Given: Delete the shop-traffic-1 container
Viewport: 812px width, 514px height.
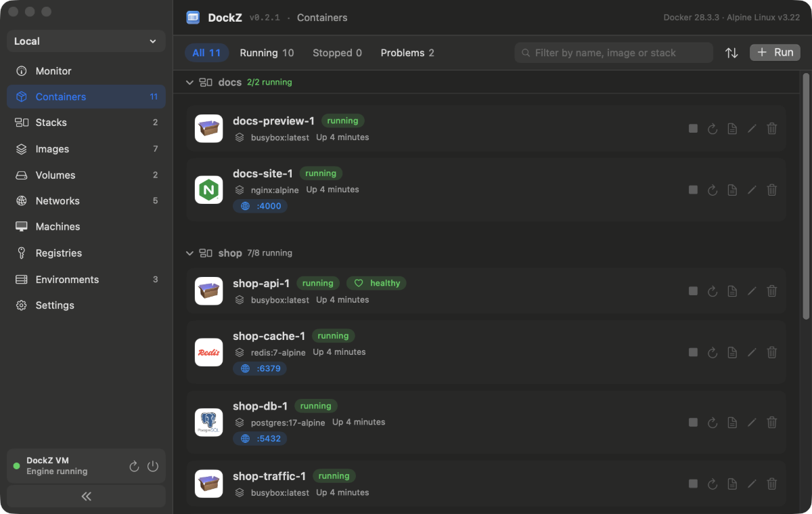Looking at the screenshot, I should (x=771, y=484).
